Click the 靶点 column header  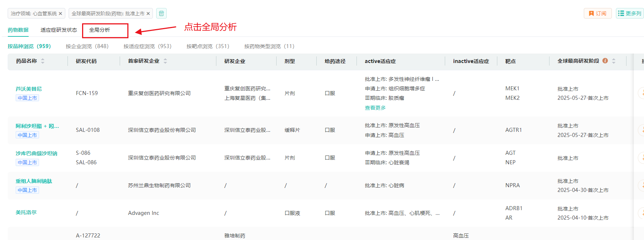[510, 61]
